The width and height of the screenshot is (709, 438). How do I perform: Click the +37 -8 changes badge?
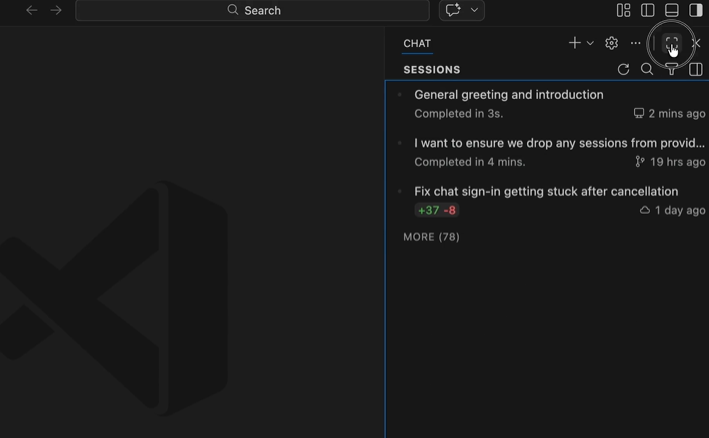click(437, 210)
